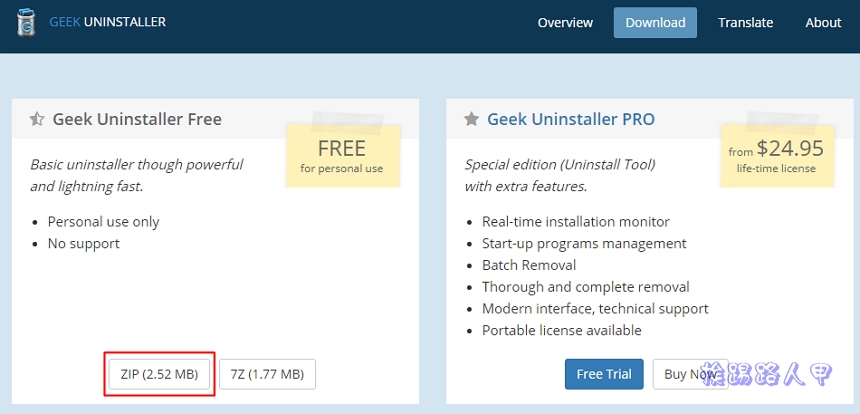This screenshot has width=860, height=414.
Task: Click 'Personal use only' bullet text
Action: pyautogui.click(x=104, y=222)
